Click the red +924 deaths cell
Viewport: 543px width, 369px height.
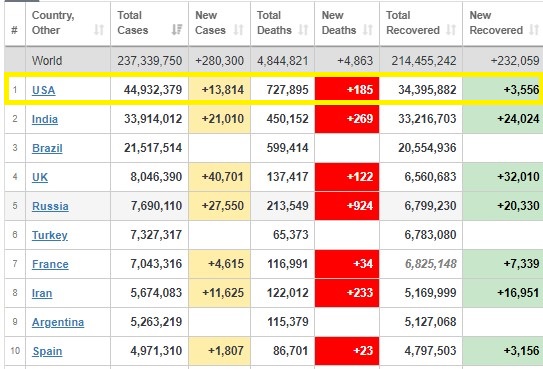pyautogui.click(x=347, y=206)
